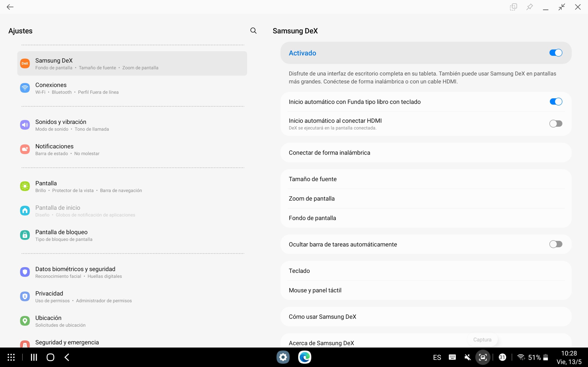The image size is (588, 367).
Task: Enable Inicio automático al conectar HDMI
Action: point(555,124)
